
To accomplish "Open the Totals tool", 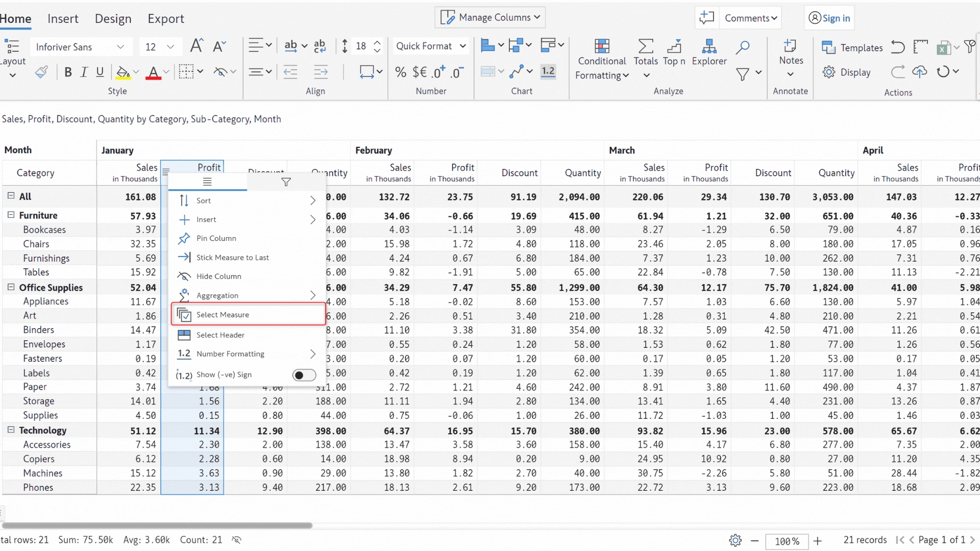I will 646,46.
